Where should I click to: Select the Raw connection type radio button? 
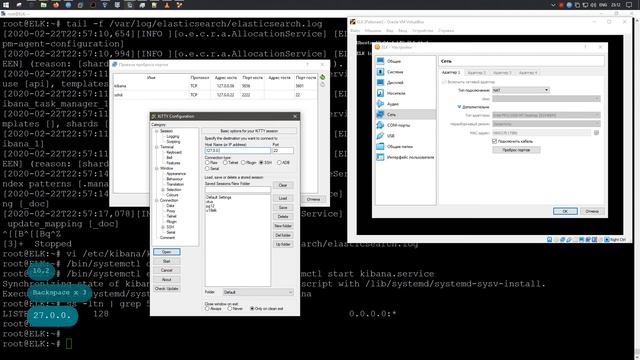207,162
